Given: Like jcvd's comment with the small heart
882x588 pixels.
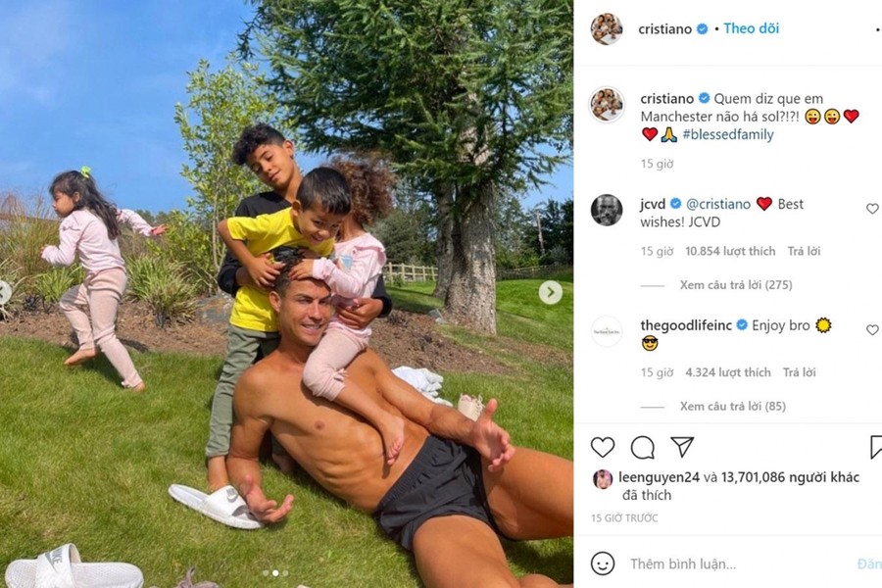Looking at the screenshot, I should (872, 209).
